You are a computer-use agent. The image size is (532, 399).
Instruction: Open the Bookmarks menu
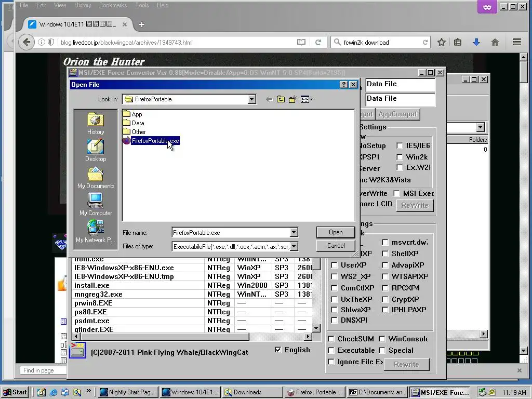[113, 5]
